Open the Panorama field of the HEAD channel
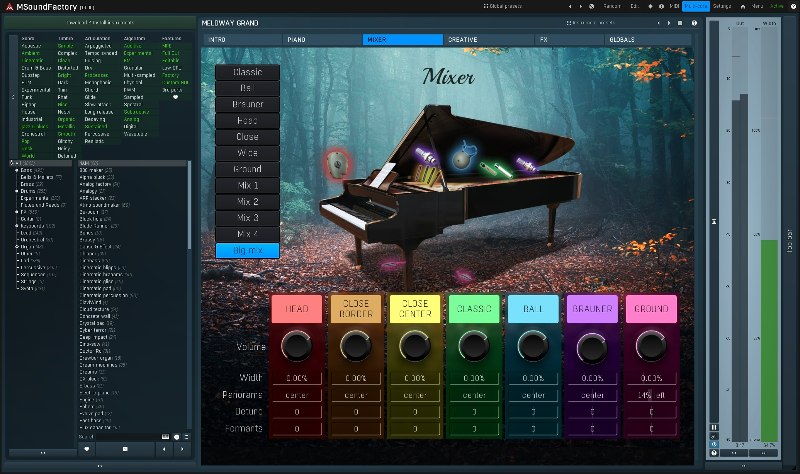 point(295,394)
